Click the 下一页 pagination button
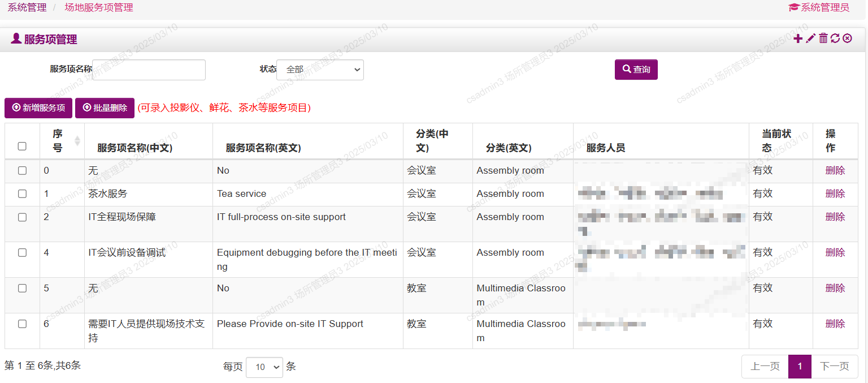 (834, 366)
